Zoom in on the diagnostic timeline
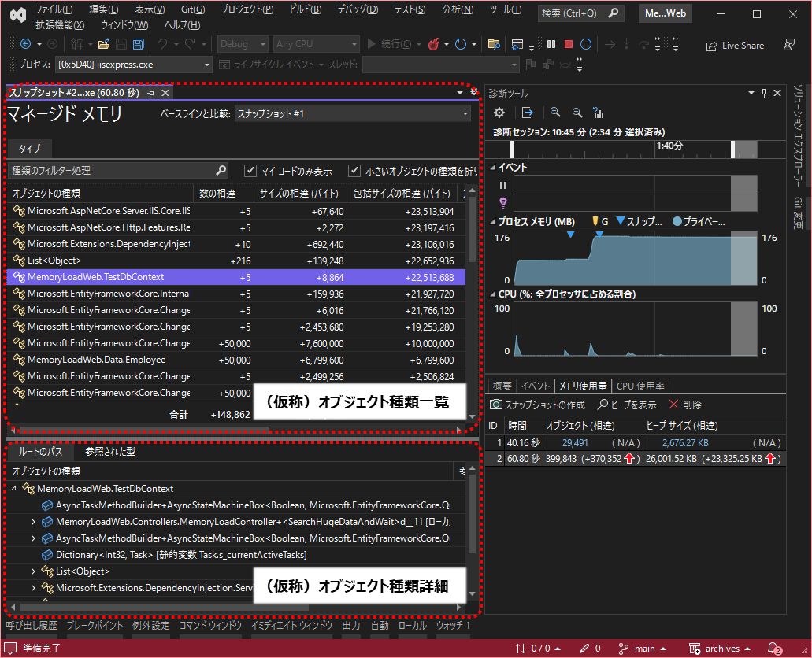812x658 pixels. 555,113
